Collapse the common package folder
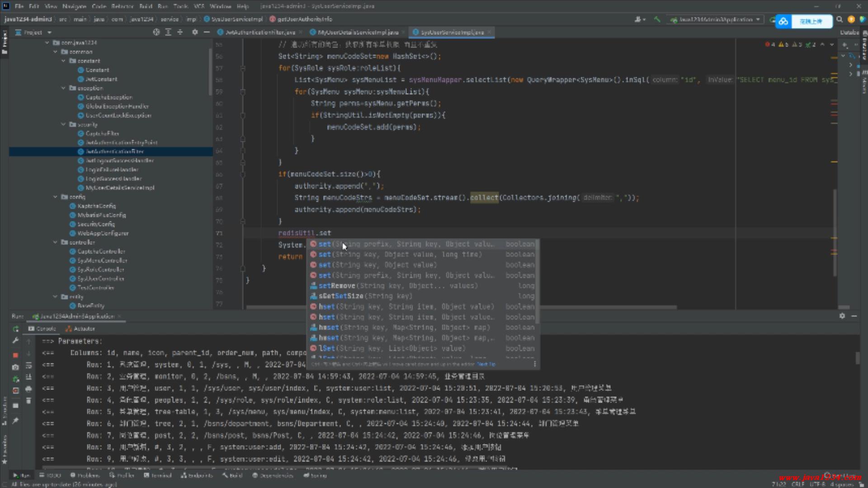The image size is (868, 488). 56,52
